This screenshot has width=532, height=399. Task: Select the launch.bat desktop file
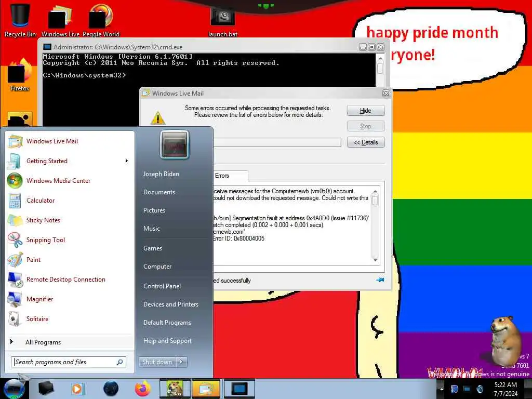222,21
